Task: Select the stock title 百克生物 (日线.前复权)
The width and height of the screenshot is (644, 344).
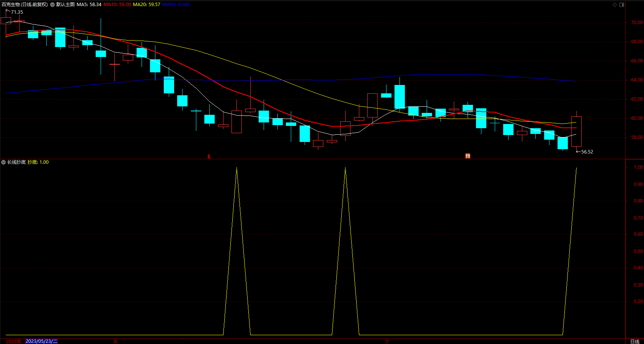Action: coord(24,5)
